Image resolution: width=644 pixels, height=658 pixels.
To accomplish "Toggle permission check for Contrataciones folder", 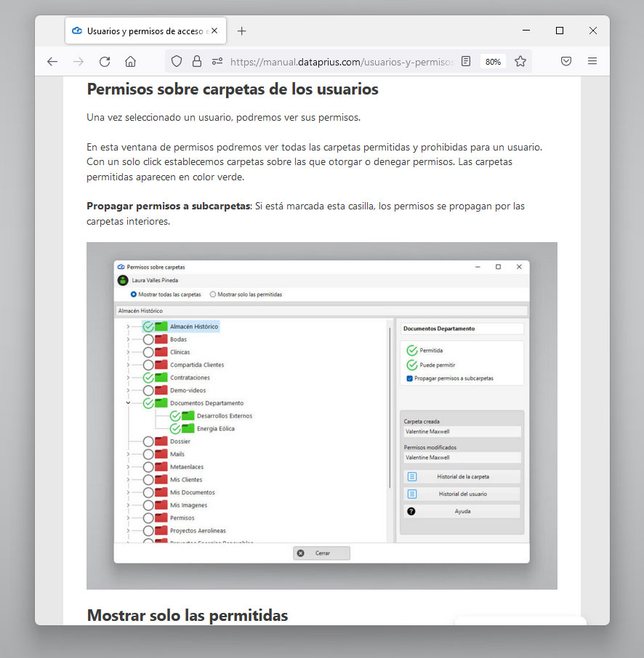I will pos(148,378).
